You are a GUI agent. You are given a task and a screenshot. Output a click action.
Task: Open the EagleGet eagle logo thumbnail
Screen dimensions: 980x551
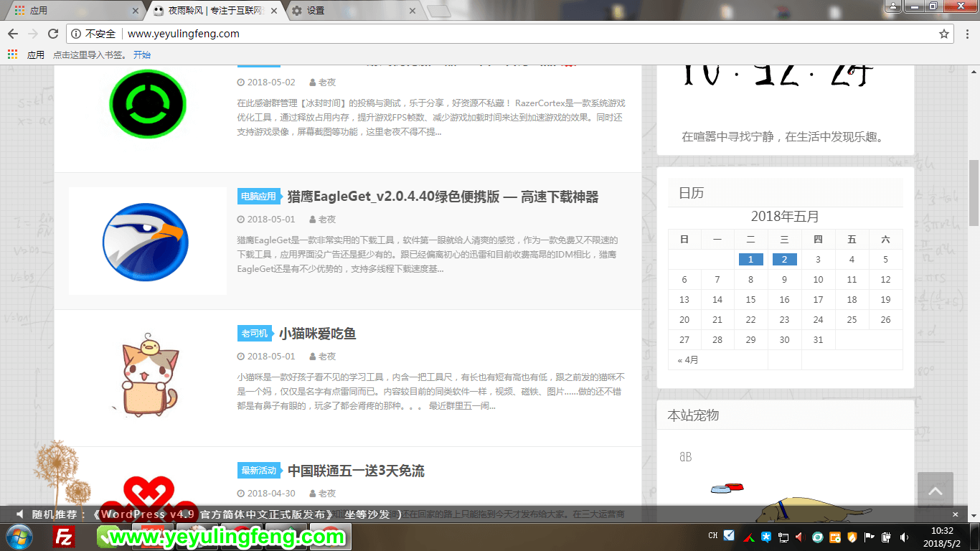(148, 241)
